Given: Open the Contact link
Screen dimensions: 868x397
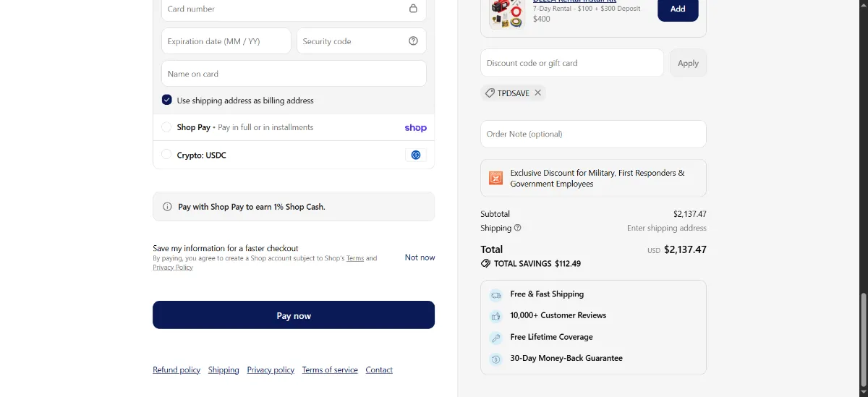Looking at the screenshot, I should 379,370.
